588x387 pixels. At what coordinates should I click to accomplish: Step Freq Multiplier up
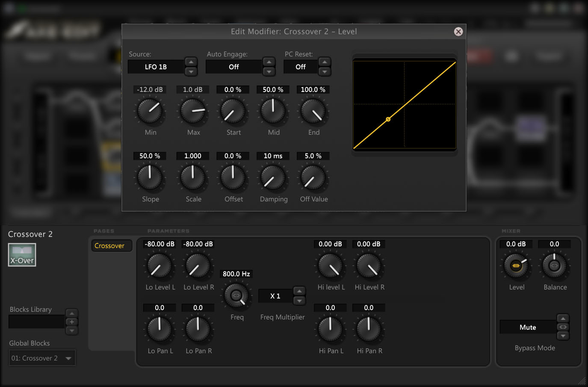299,291
